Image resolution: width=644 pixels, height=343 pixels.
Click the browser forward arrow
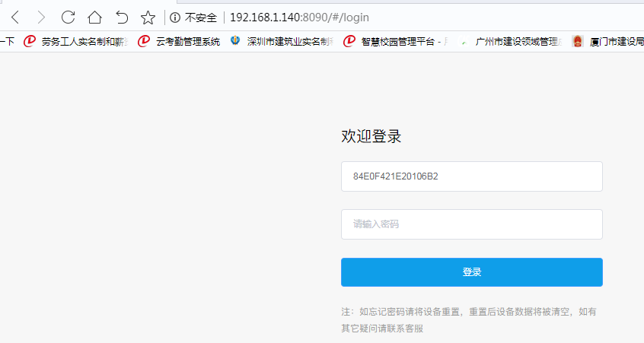(41, 17)
